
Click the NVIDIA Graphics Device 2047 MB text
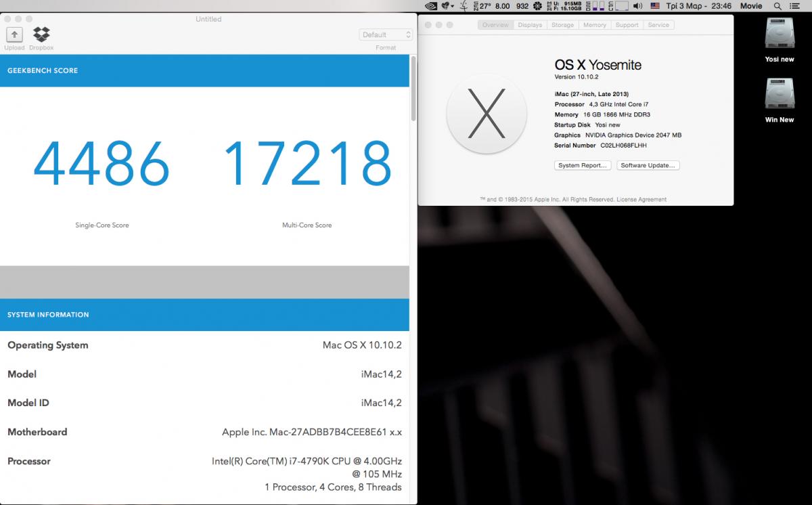coord(633,135)
